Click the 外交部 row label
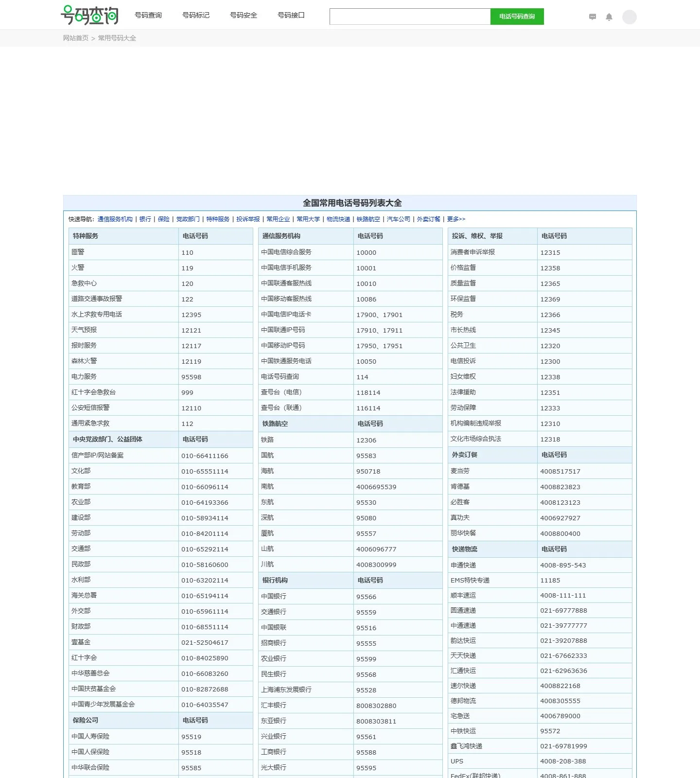This screenshot has height=778, width=700. point(81,611)
